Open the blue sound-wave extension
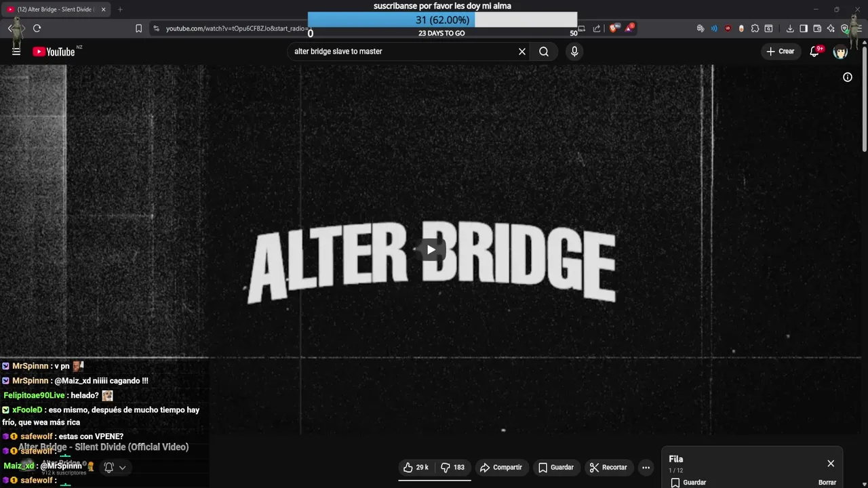This screenshot has height=488, width=868. (714, 28)
